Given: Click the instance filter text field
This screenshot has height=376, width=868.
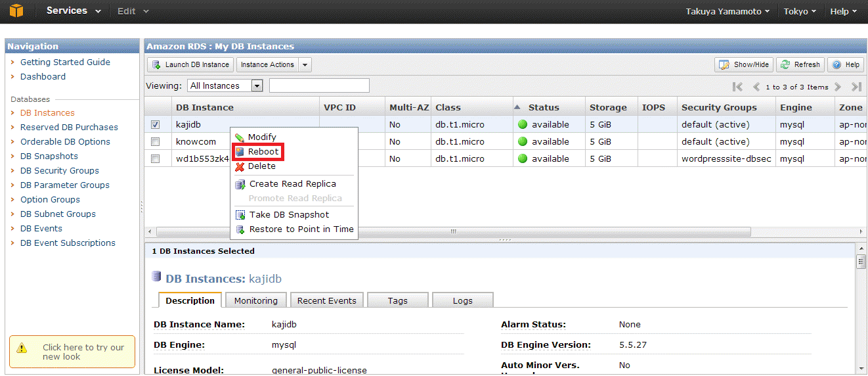Looking at the screenshot, I should (x=319, y=85).
